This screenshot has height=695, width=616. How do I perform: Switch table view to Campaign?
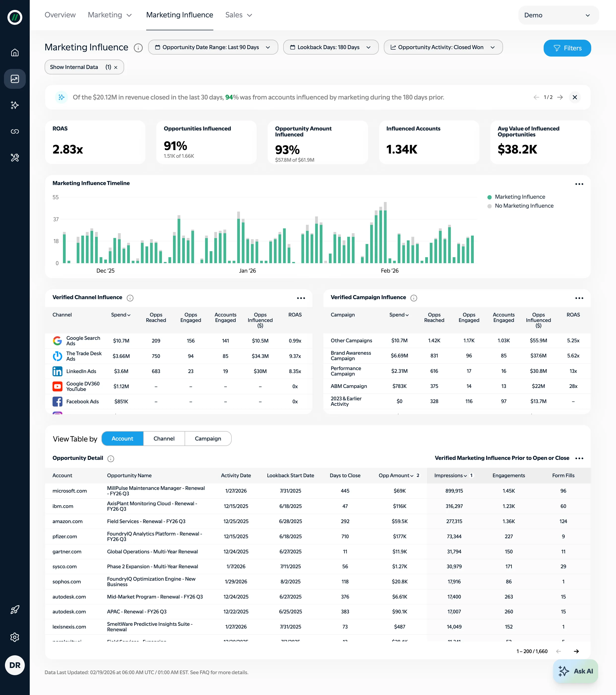(x=208, y=439)
